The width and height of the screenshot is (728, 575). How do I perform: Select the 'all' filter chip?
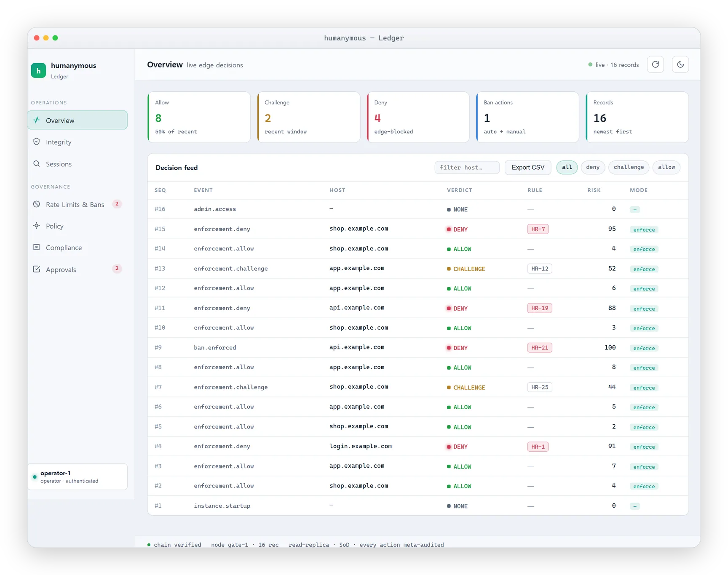pyautogui.click(x=567, y=167)
